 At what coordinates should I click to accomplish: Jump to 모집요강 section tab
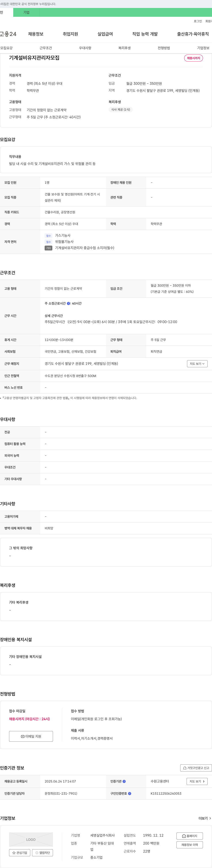pyautogui.click(x=6, y=48)
